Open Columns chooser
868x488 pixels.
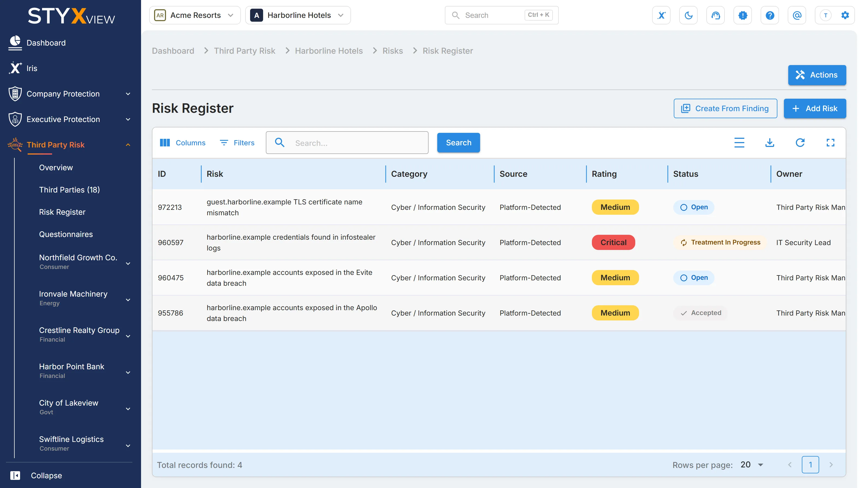point(182,142)
